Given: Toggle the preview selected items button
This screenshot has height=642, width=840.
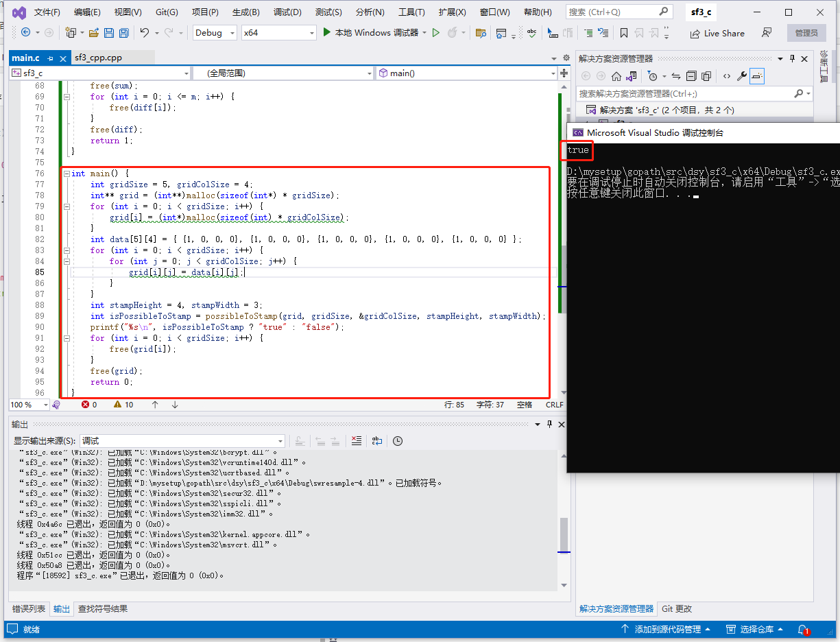Looking at the screenshot, I should click(757, 76).
